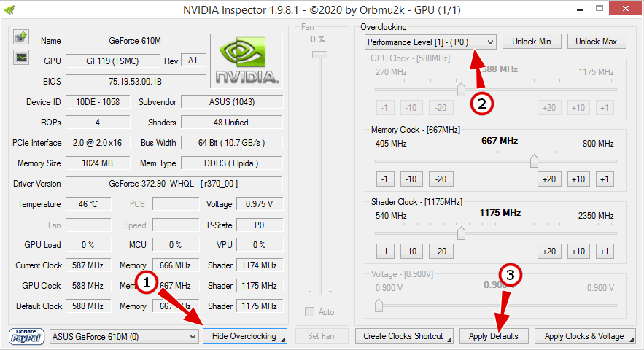Image resolution: width=644 pixels, height=350 pixels.
Task: Open the Create Clocks Shortcut menu
Action: (x=403, y=336)
